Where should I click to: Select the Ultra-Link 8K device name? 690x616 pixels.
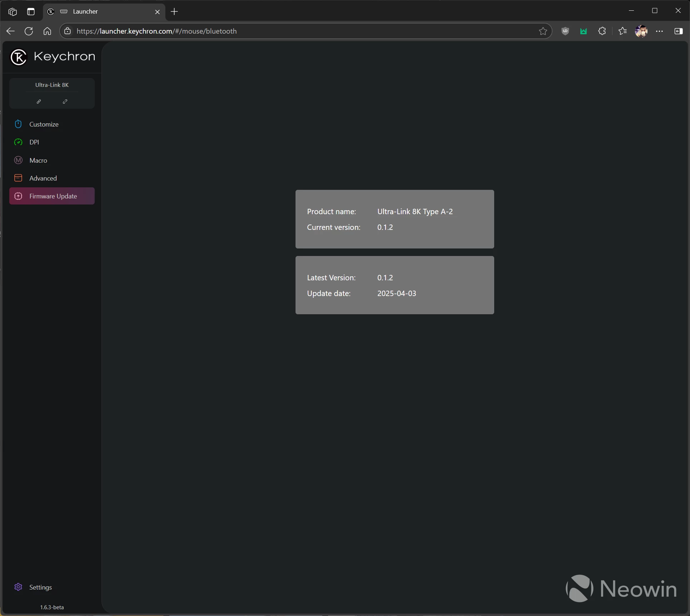52,85
